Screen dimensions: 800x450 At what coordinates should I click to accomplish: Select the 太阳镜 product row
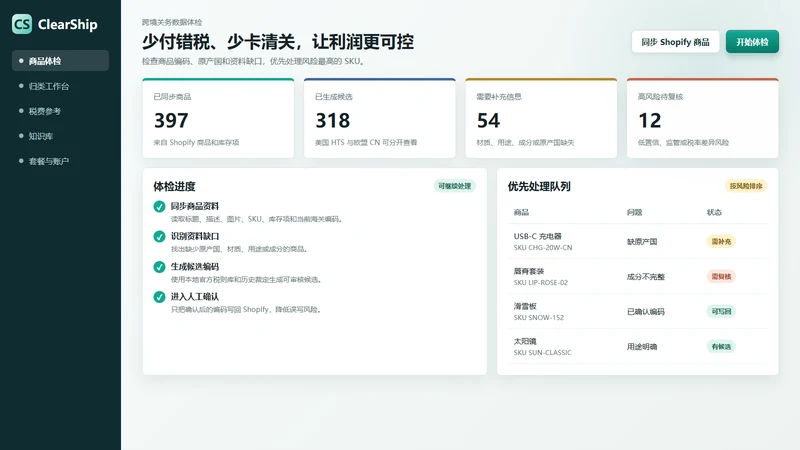tap(638, 346)
